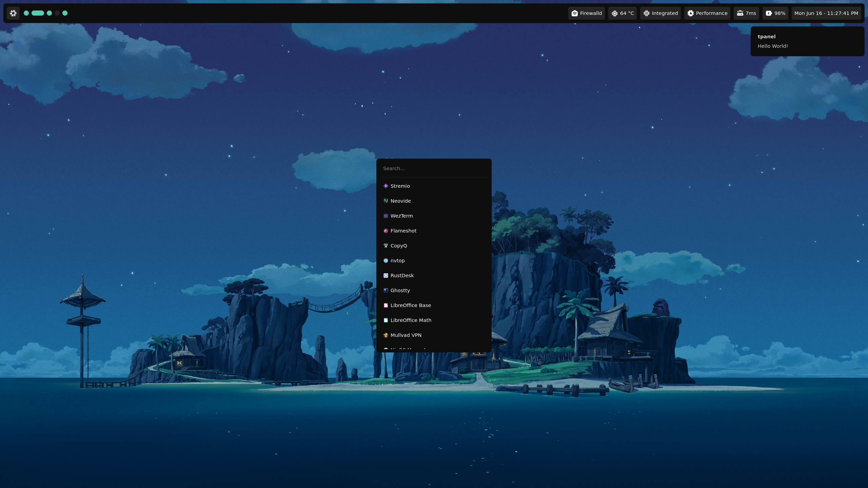868x488 pixels.
Task: Click the Stremio app icon
Action: click(x=386, y=186)
